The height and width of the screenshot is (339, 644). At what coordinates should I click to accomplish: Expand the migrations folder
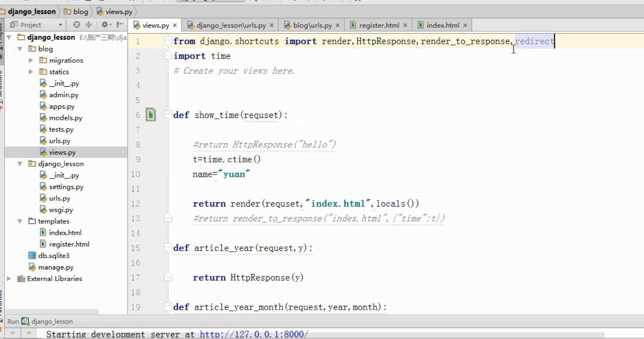31,61
